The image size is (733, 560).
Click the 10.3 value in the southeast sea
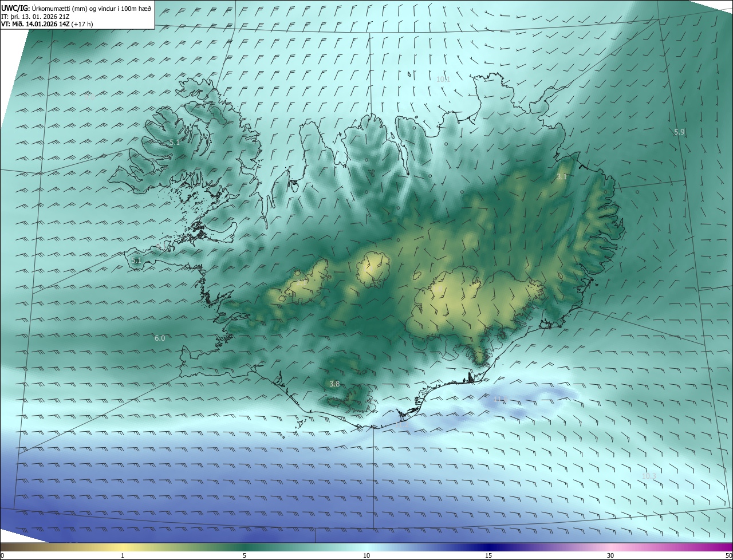tap(649, 476)
